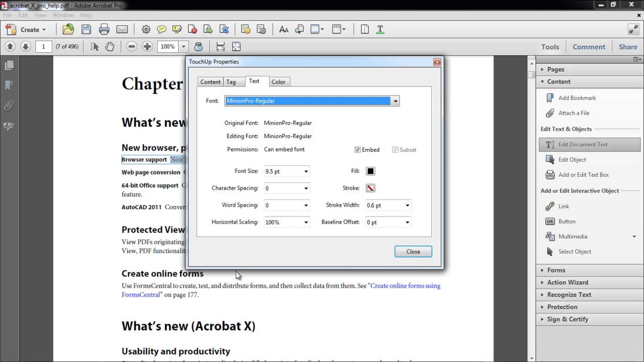Add a sticky note comment icon

click(162, 30)
